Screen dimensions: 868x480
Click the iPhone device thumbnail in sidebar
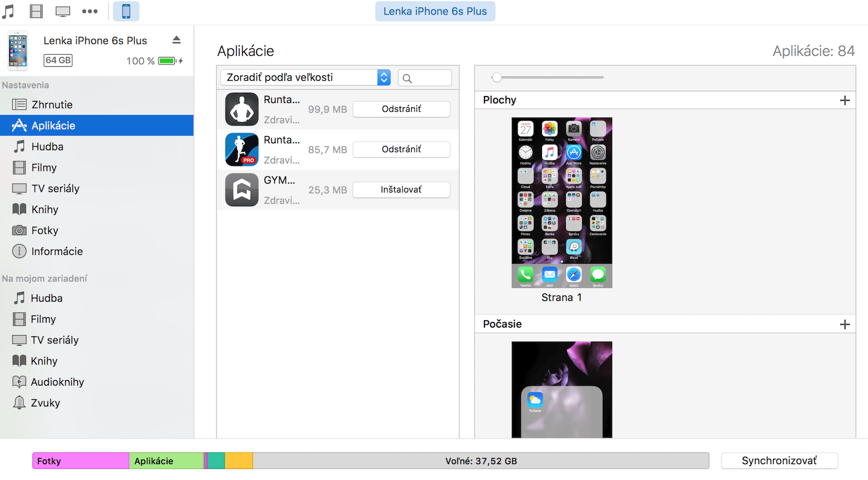(18, 50)
